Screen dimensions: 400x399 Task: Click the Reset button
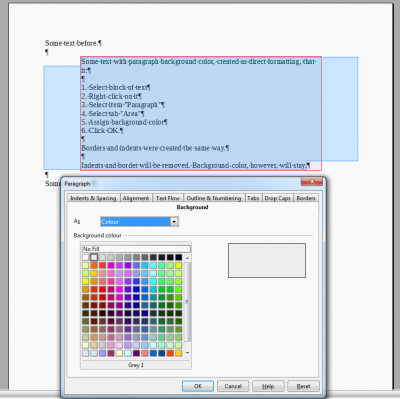coord(303,386)
